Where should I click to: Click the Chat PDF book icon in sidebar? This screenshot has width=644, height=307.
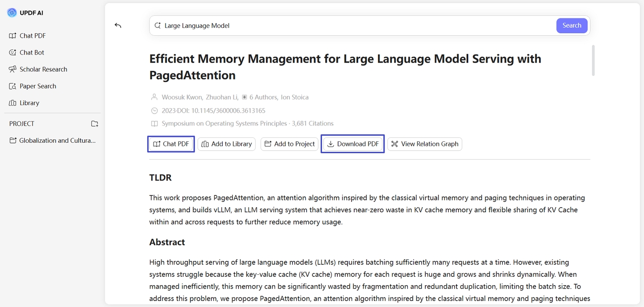[x=12, y=35]
